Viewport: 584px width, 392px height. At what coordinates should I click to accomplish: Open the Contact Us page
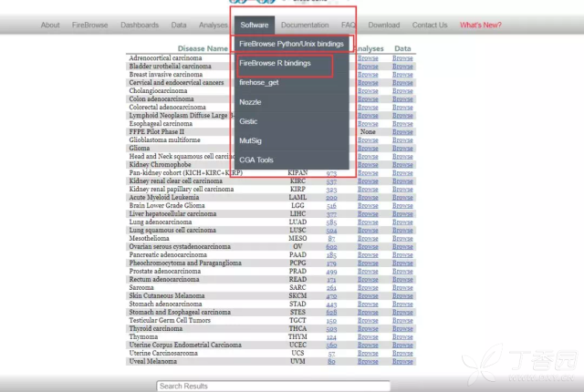point(430,26)
